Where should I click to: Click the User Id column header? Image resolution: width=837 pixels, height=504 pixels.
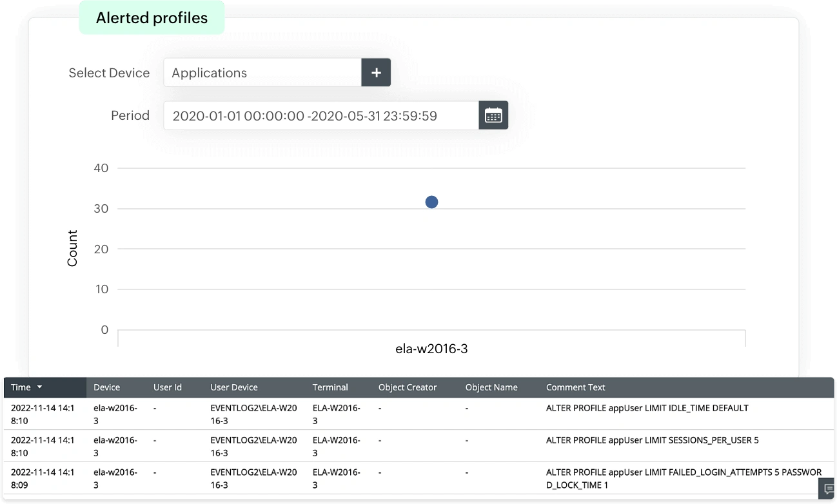tap(168, 387)
